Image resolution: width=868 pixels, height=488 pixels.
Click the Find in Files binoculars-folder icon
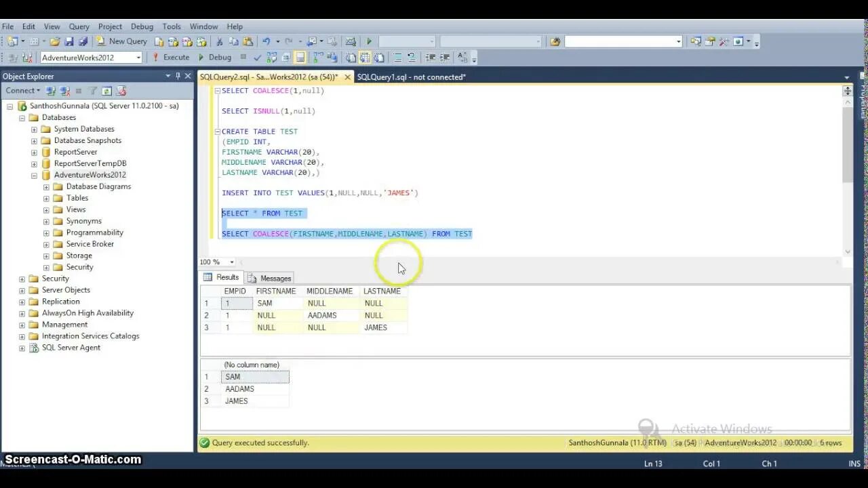click(555, 41)
